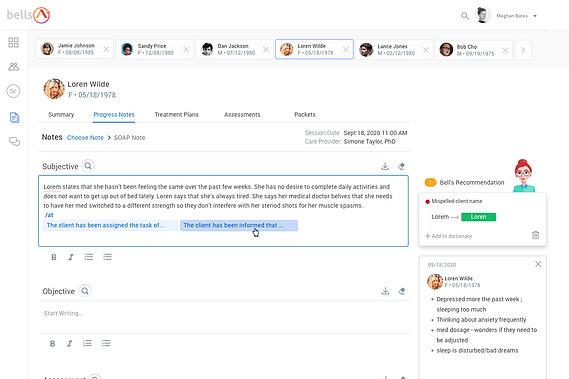Click the download icon for Subjective section
The width and height of the screenshot is (569, 379).
[385, 166]
